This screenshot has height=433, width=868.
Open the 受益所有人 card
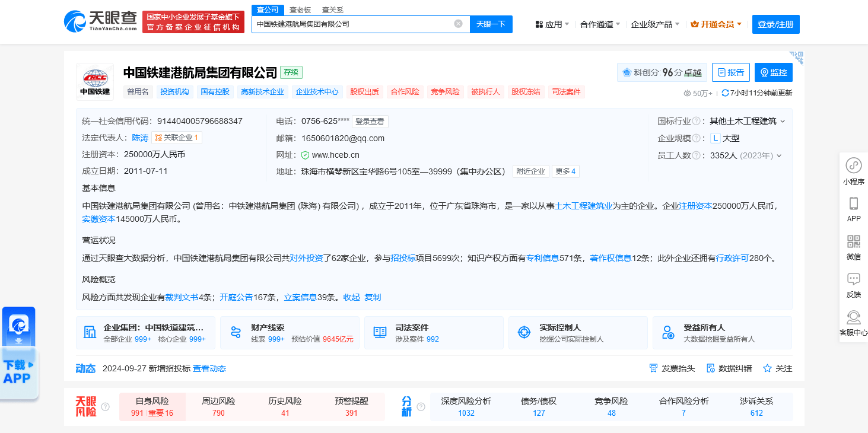point(722,333)
